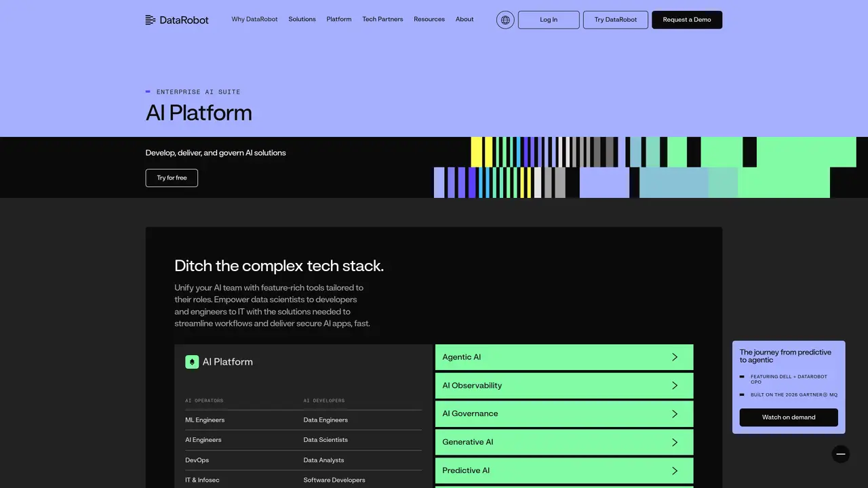The image size is (868, 488).
Task: Click 'Ditch the complex tech stack.' heading
Action: (x=279, y=266)
